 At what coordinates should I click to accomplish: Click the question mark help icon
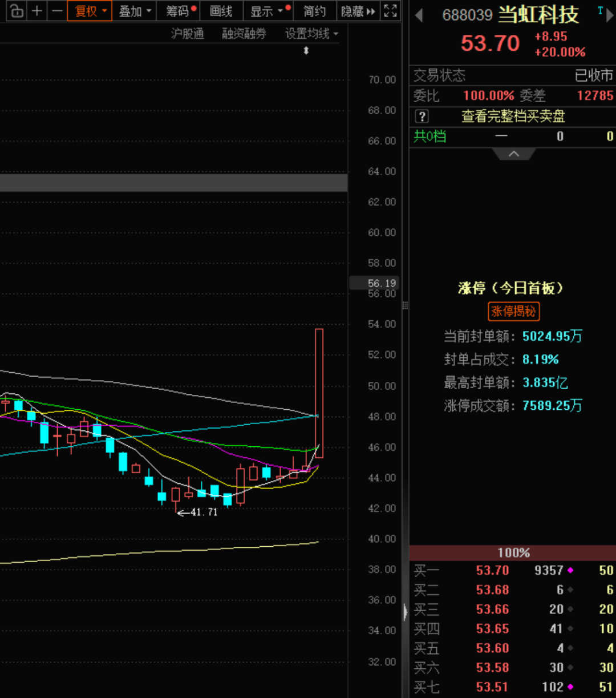tap(422, 116)
